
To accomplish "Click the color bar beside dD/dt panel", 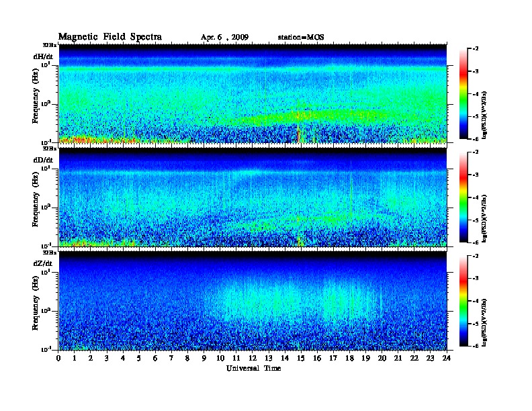I will [463, 197].
